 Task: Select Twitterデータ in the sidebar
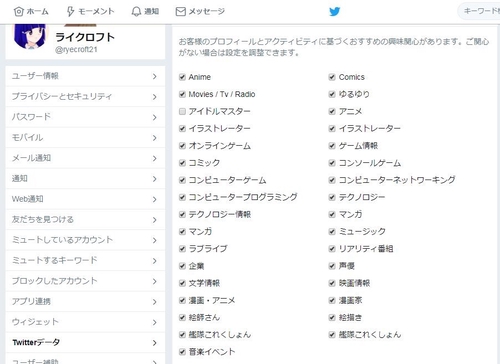tap(85, 343)
